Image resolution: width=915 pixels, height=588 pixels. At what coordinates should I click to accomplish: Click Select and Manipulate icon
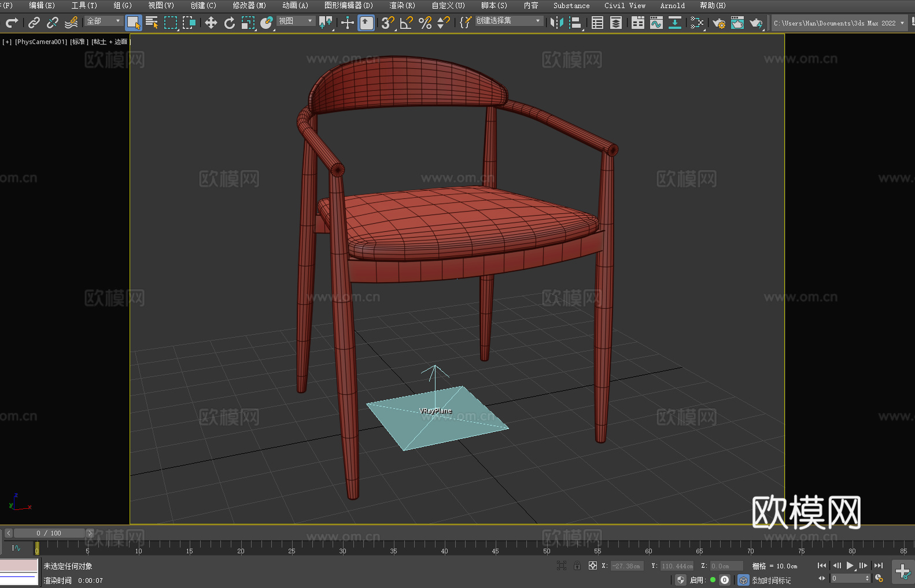(x=348, y=23)
